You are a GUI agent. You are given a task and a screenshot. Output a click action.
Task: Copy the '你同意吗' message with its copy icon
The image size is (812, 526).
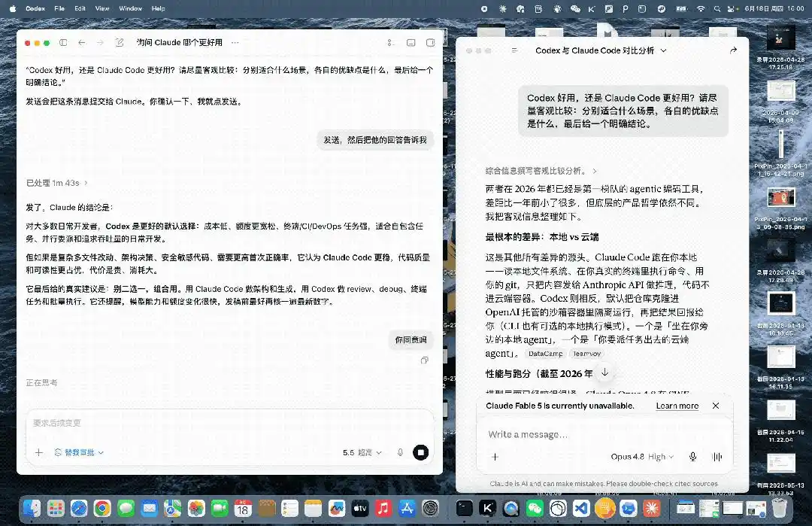coord(425,360)
